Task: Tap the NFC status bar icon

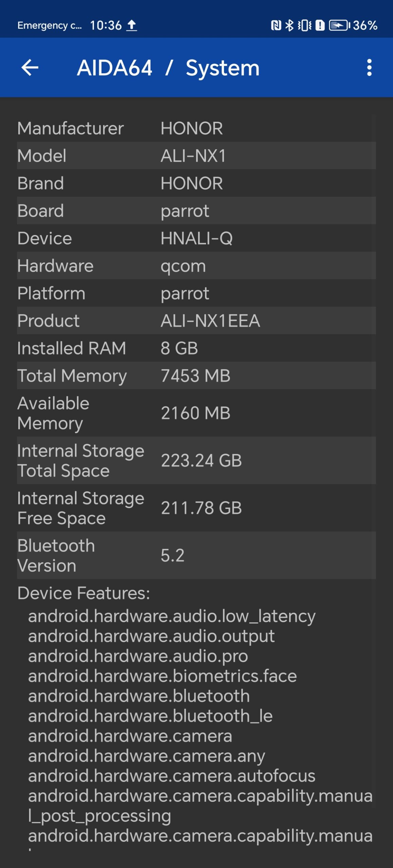Action: (x=276, y=25)
